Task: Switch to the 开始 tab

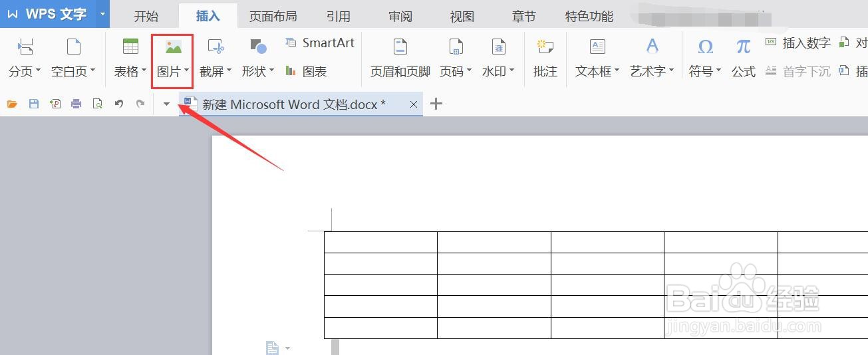Action: coord(146,17)
